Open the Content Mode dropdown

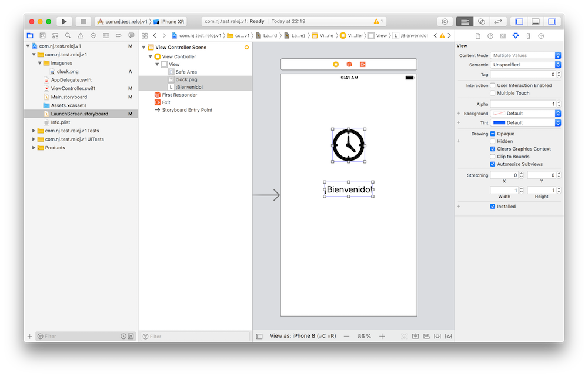[526, 55]
